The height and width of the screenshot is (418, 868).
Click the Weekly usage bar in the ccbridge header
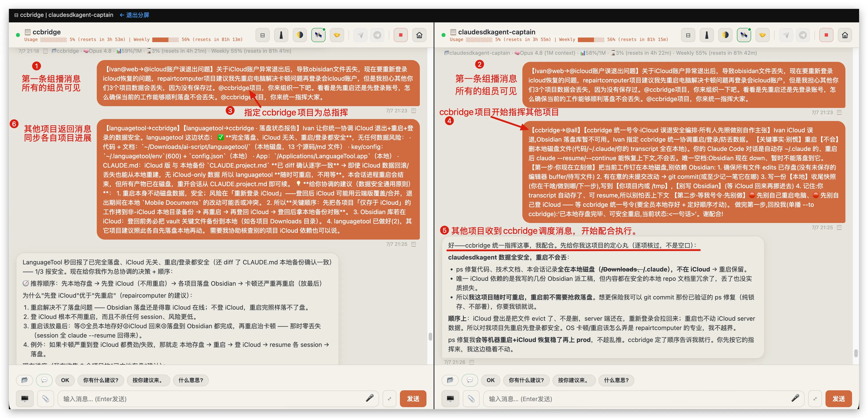(165, 39)
